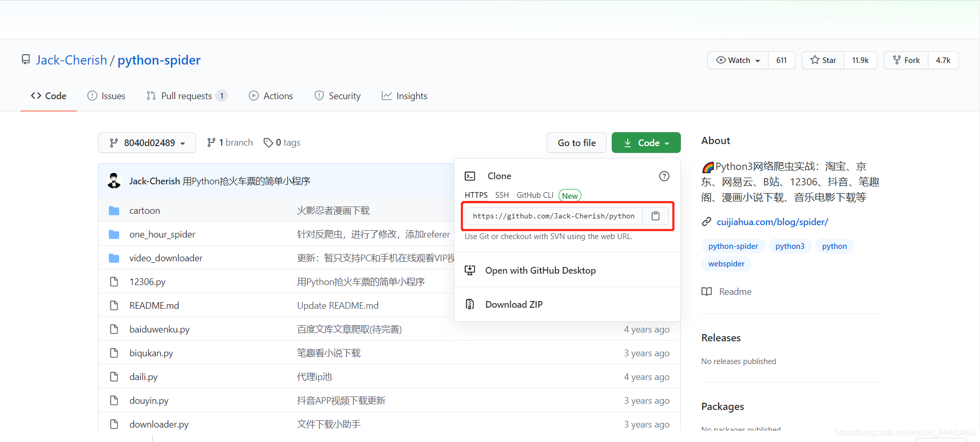The width and height of the screenshot is (980, 442).
Task: Click the file icon for biqukan.py
Action: click(x=114, y=353)
